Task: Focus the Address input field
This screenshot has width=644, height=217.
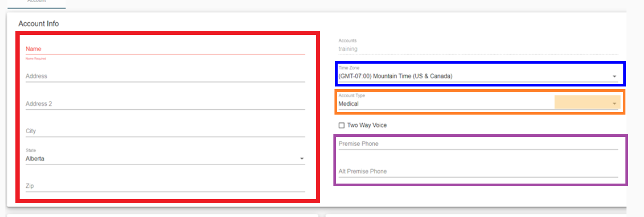Action: click(x=165, y=76)
